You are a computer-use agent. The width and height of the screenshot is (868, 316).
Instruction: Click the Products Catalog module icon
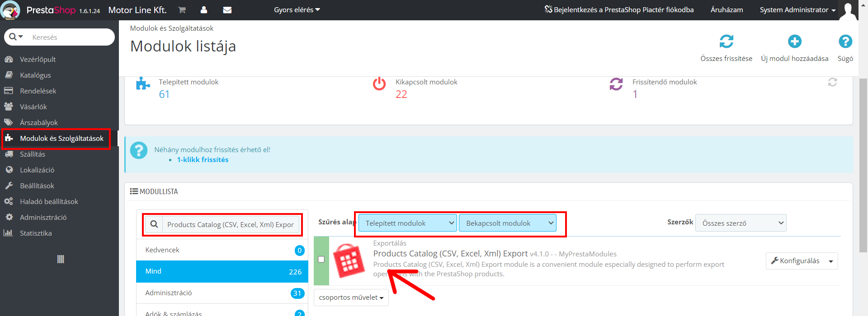[349, 260]
